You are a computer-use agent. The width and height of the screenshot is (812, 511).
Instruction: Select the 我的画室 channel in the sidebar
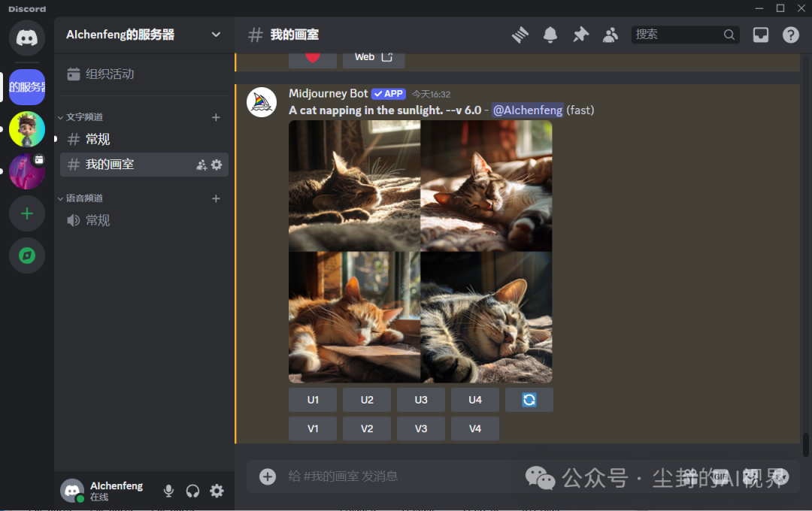pos(144,165)
